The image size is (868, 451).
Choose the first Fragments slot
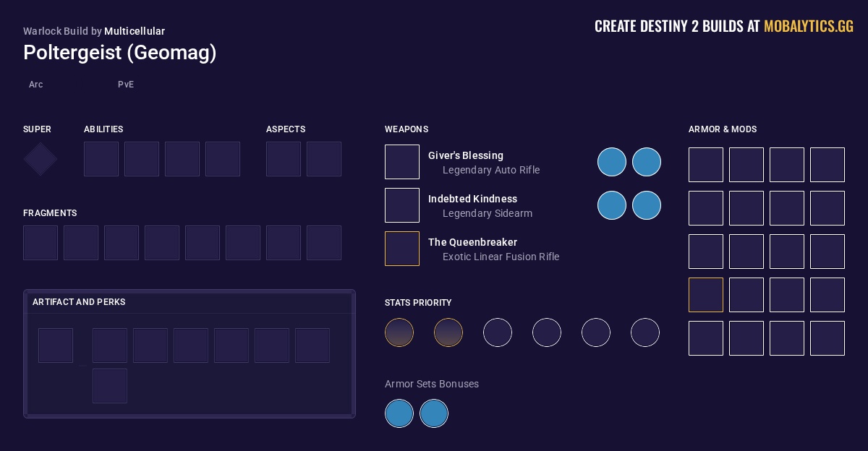click(41, 243)
